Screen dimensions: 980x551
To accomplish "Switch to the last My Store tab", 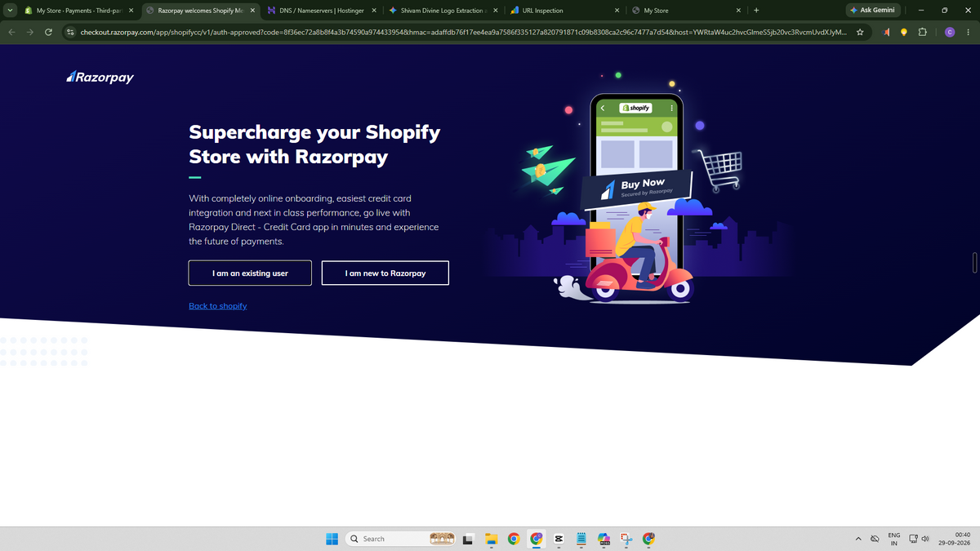I will (x=684, y=11).
